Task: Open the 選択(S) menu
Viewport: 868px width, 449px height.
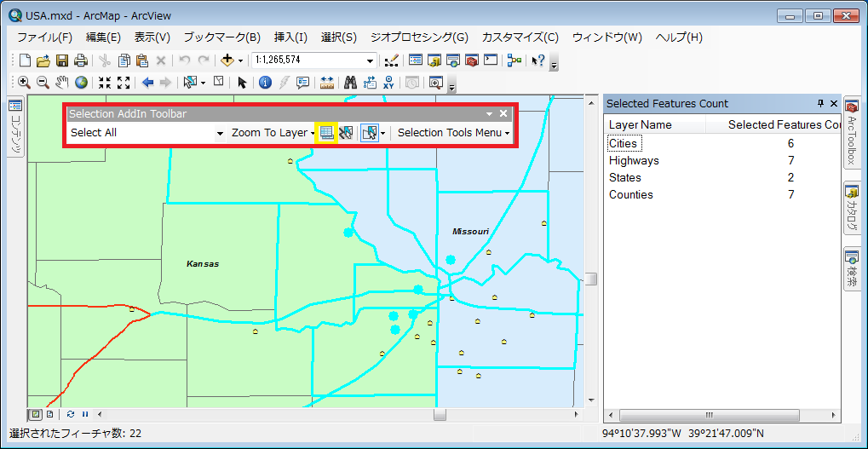Action: [339, 37]
